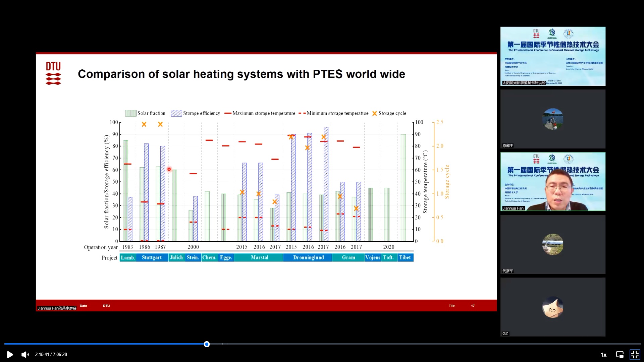Screen dimensions: 644x362
Task: Click the 原郭丰 participant avatar
Action: tap(553, 119)
